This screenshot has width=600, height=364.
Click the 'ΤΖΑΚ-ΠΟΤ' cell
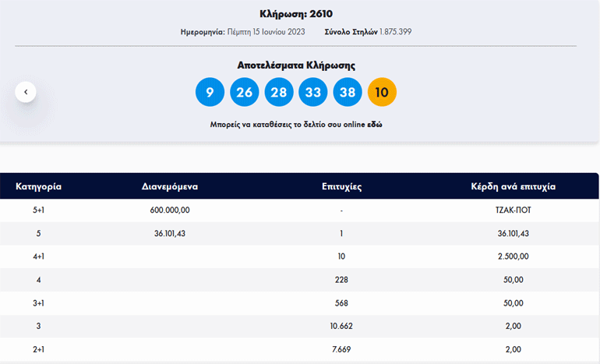pyautogui.click(x=513, y=210)
